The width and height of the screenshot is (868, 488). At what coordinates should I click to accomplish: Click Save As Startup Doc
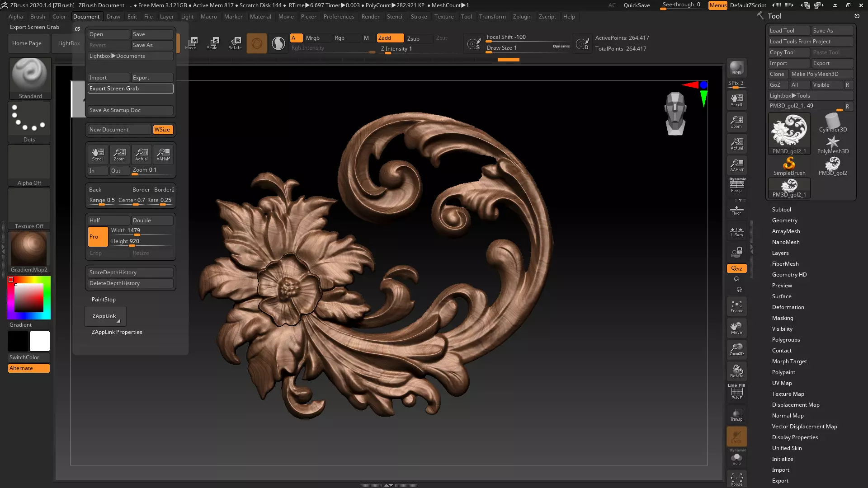pos(130,110)
